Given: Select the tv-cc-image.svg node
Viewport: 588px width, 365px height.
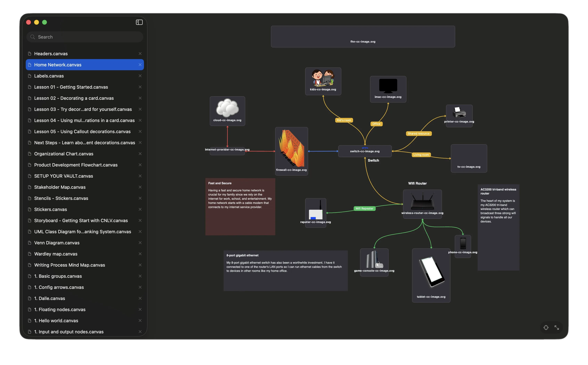Looking at the screenshot, I should click(x=469, y=158).
